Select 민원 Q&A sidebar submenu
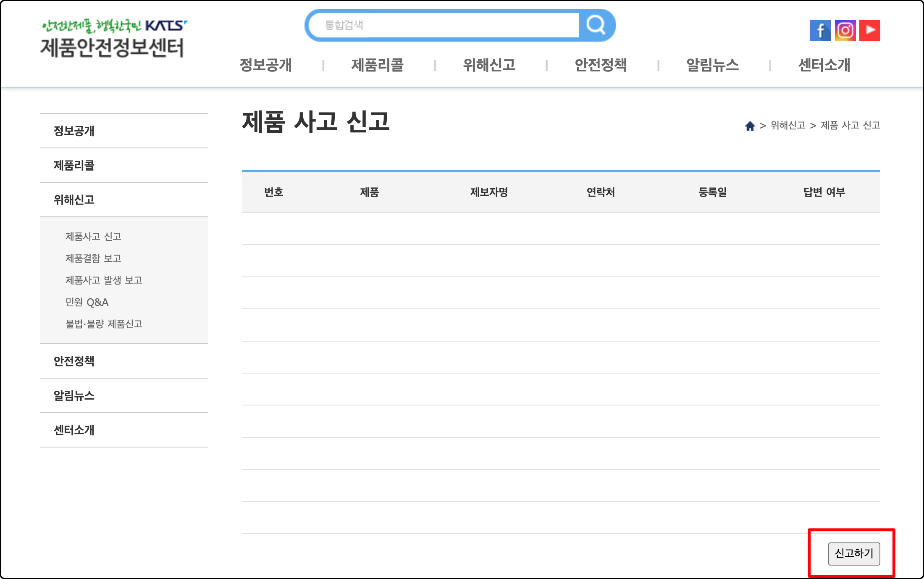 87,302
